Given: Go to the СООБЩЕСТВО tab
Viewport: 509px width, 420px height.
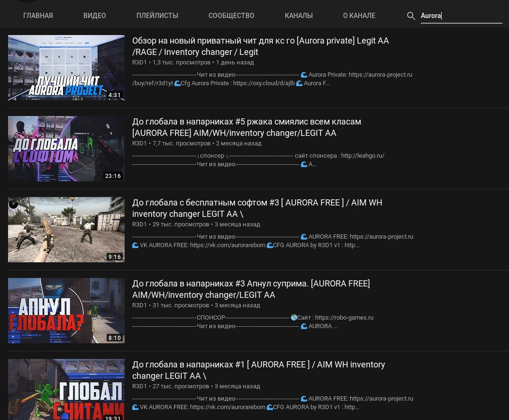Looking at the screenshot, I should click(231, 16).
